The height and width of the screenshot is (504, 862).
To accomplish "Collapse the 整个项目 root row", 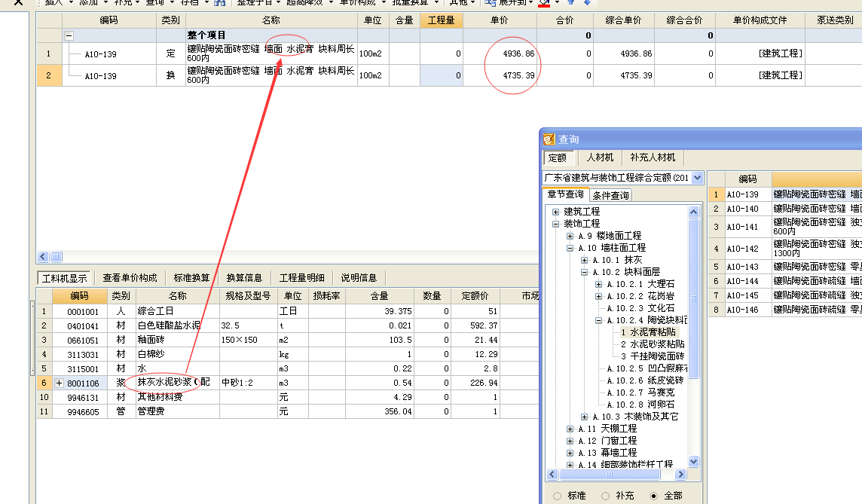I will (69, 35).
